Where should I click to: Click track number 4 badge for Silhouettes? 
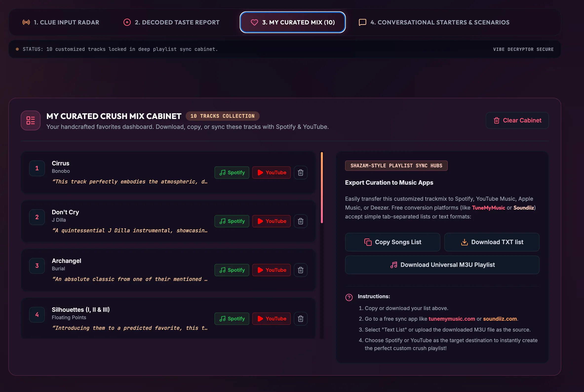pos(37,314)
